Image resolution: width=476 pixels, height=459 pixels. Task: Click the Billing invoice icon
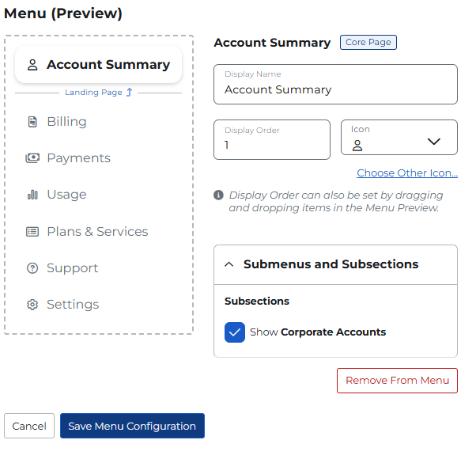click(x=32, y=122)
